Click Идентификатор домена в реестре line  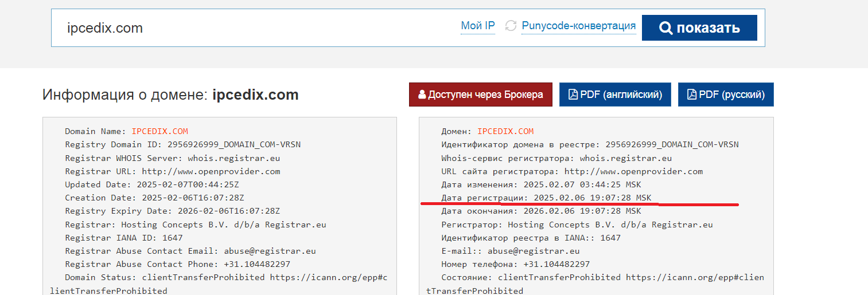590,144
